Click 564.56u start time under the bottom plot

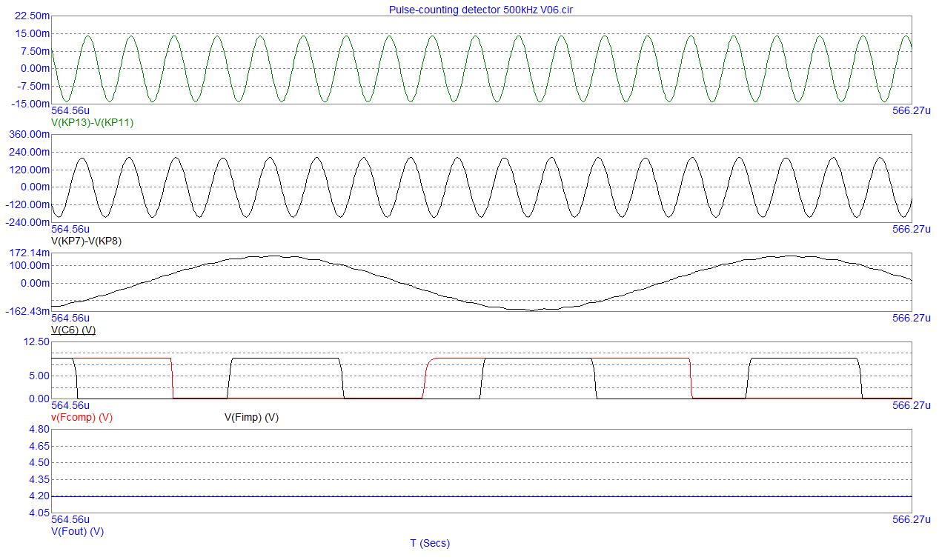click(70, 520)
